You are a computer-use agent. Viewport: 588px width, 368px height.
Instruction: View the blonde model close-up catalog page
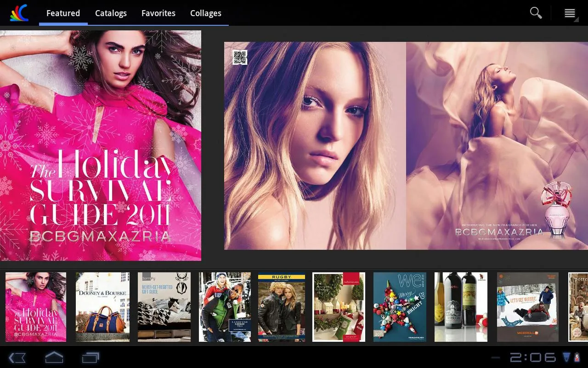tap(315, 146)
